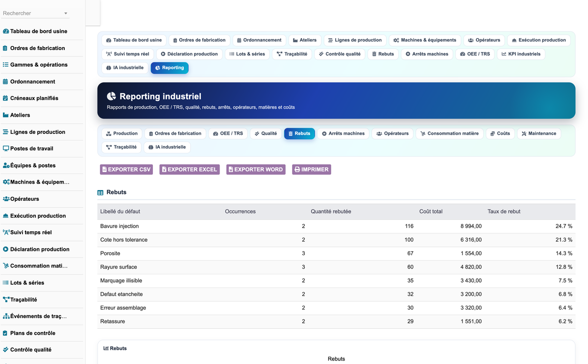This screenshot has height=364, width=588.
Task: Click the Rechercher search field
Action: coord(35,13)
